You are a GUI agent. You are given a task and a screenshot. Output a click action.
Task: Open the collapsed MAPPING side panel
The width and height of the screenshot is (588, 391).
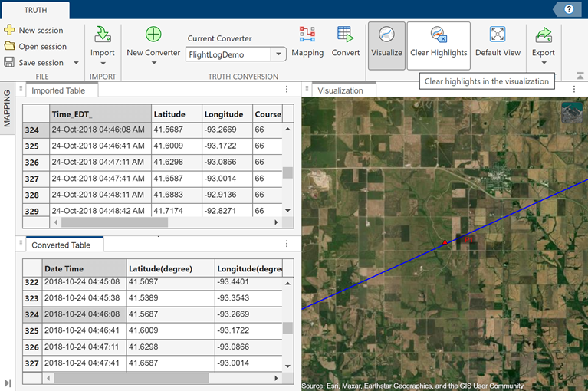7,107
